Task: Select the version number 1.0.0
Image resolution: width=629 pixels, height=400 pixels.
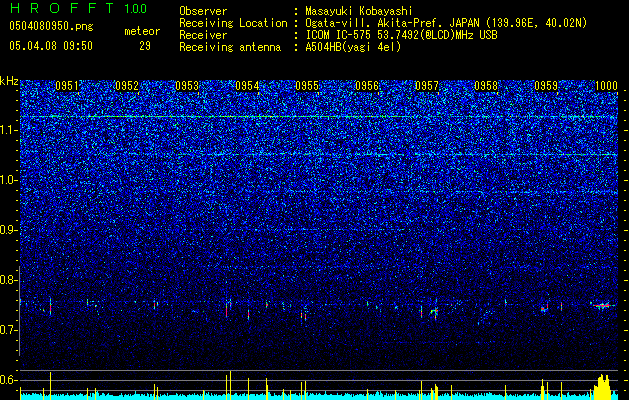Action: pos(136,8)
